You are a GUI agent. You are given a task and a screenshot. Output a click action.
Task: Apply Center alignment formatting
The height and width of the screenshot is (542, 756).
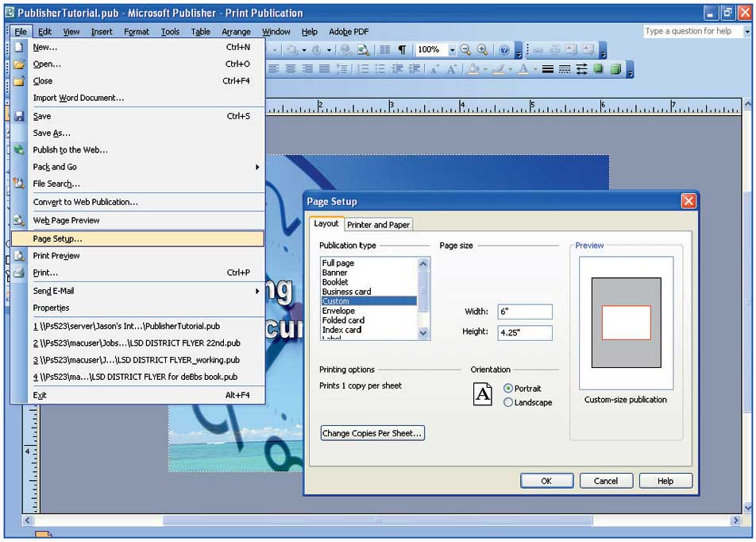pyautogui.click(x=291, y=69)
